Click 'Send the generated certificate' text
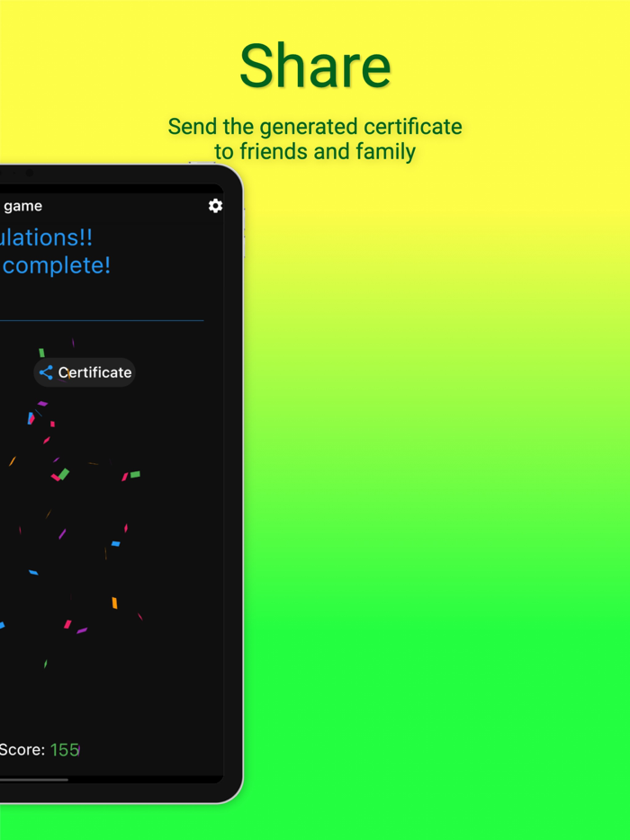This screenshot has height=840, width=630. (x=315, y=127)
